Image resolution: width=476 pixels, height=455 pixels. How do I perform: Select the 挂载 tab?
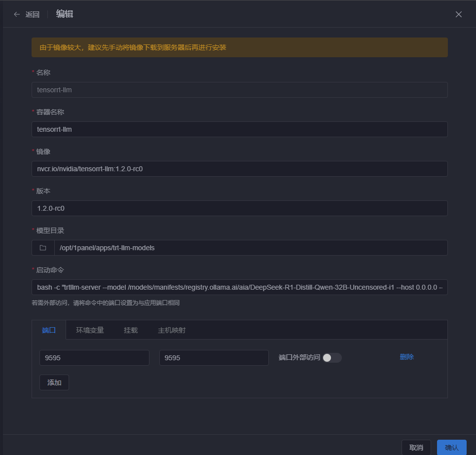131,330
